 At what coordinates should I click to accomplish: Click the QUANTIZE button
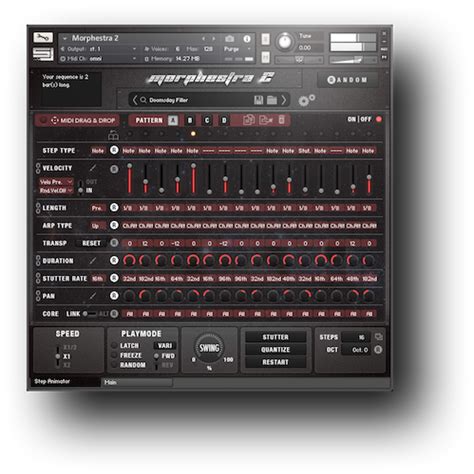tap(275, 349)
